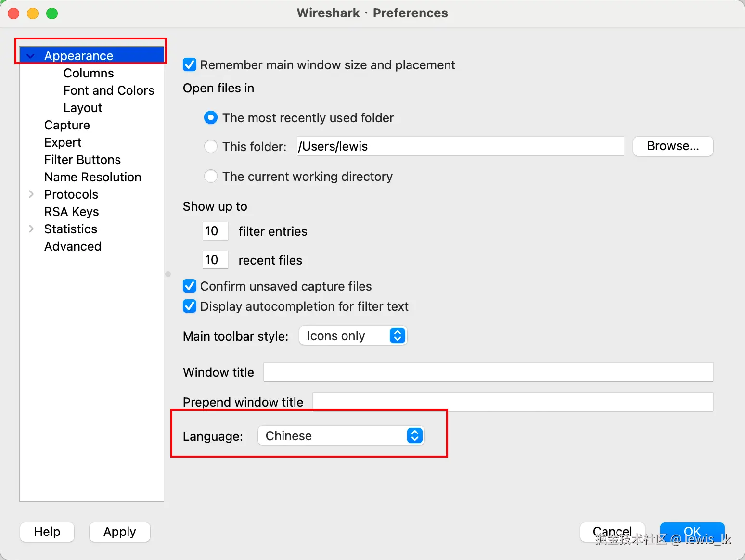
Task: Open the Advanced preferences section
Action: click(73, 246)
